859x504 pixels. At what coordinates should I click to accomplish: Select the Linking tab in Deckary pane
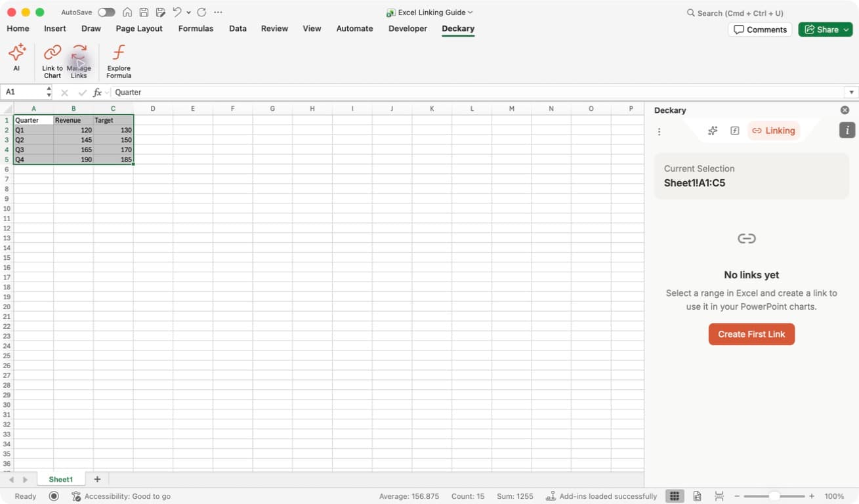[x=774, y=131]
